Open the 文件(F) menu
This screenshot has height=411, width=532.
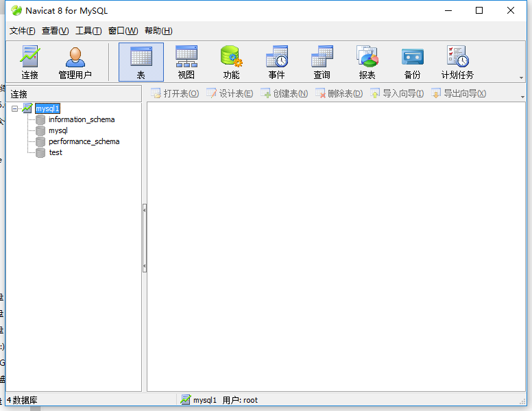pyautogui.click(x=22, y=31)
